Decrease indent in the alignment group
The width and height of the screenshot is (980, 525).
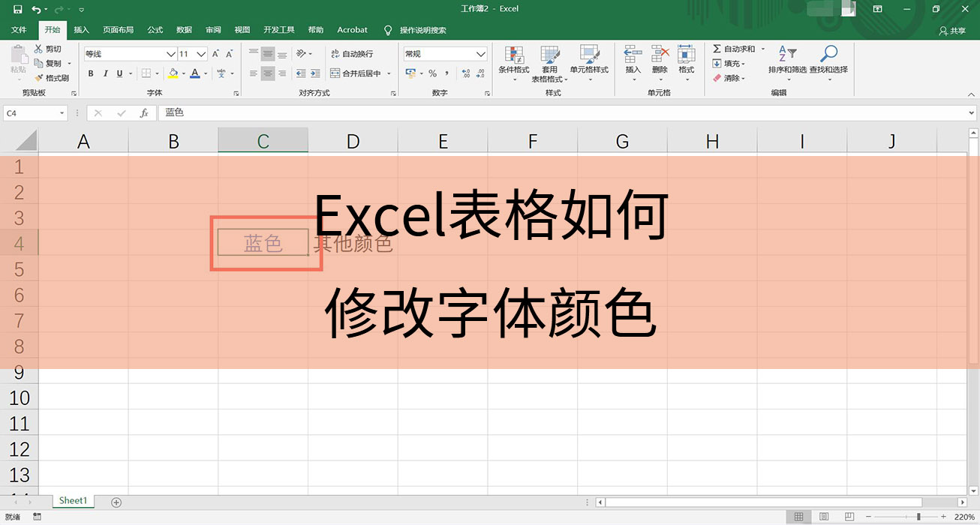click(301, 73)
